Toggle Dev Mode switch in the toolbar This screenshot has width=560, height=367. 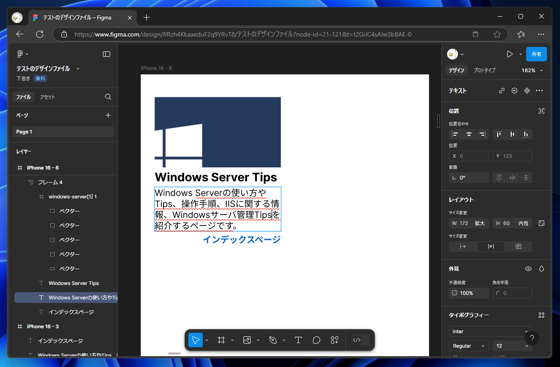(x=360, y=340)
